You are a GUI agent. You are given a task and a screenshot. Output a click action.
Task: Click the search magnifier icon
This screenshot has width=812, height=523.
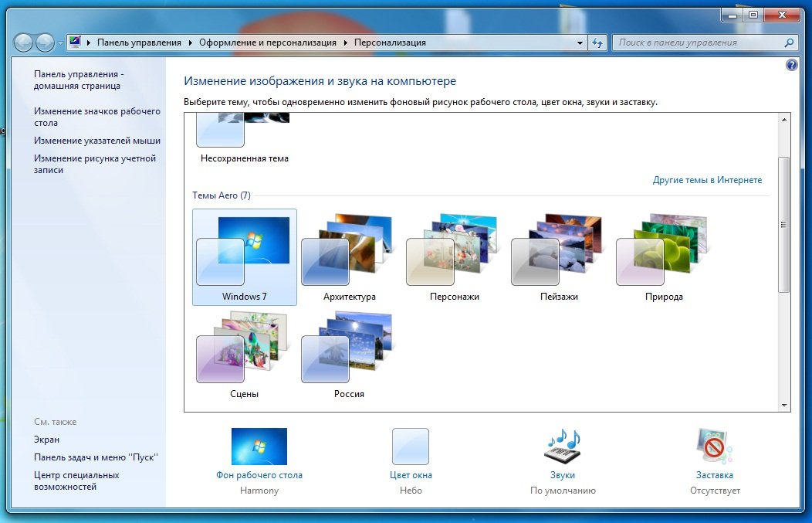789,43
